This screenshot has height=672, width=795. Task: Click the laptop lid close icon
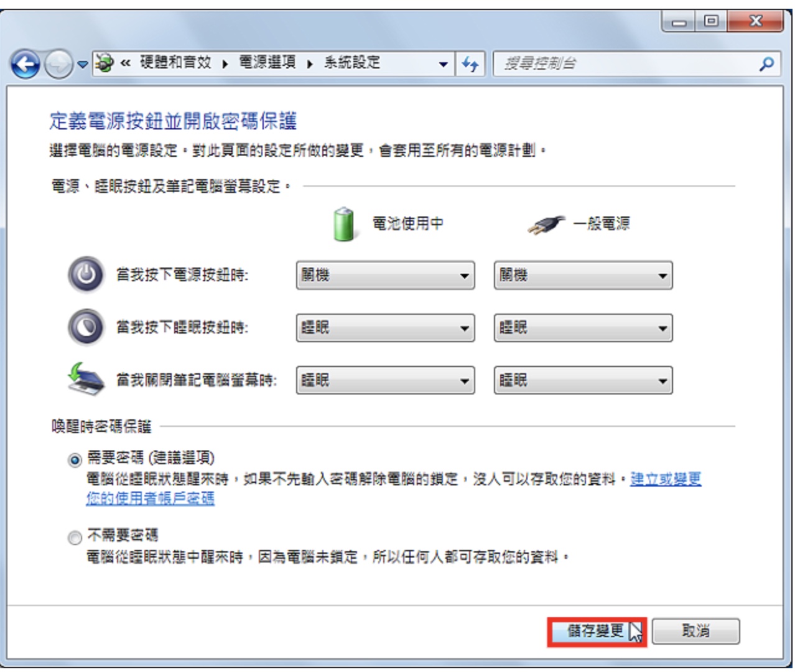tap(85, 378)
